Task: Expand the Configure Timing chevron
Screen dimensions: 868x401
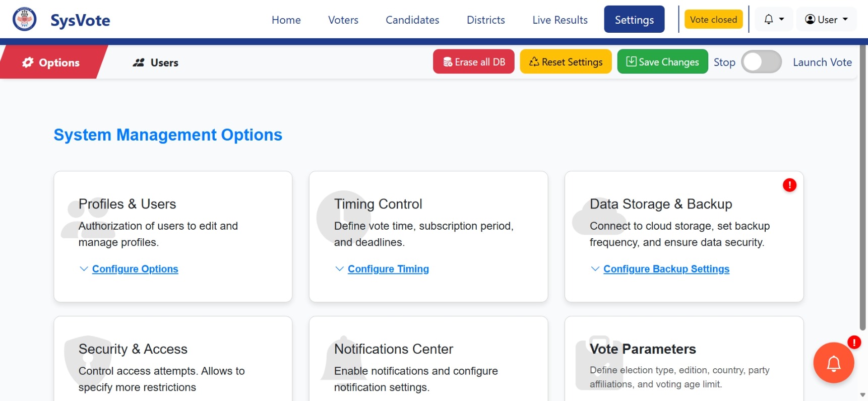Action: click(x=339, y=269)
